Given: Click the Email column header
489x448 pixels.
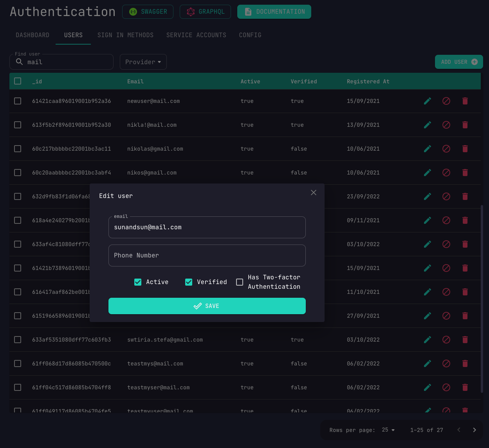Looking at the screenshot, I should click(135, 81).
